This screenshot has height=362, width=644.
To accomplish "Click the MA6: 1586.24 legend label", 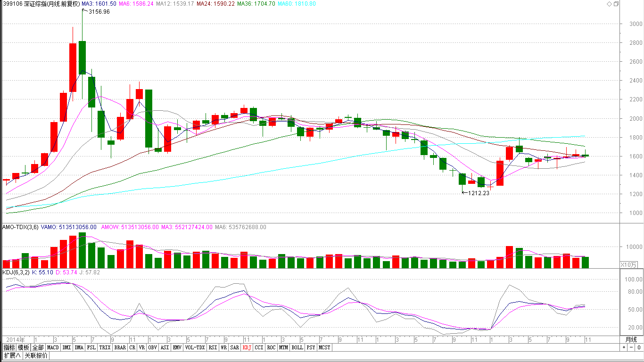I will click(136, 4).
